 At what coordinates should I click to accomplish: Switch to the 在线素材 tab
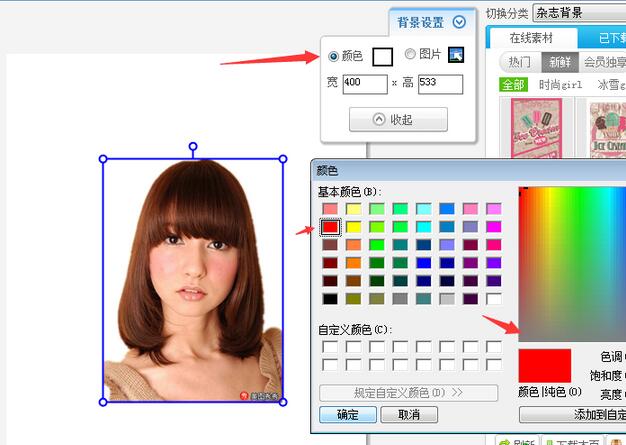point(531,38)
